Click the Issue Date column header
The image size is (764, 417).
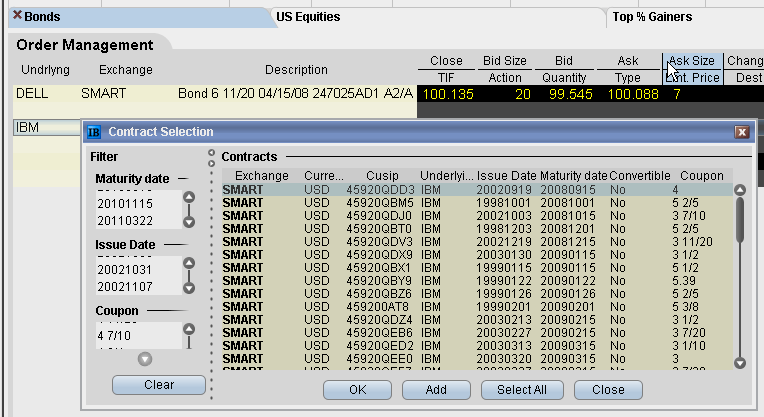pos(506,176)
